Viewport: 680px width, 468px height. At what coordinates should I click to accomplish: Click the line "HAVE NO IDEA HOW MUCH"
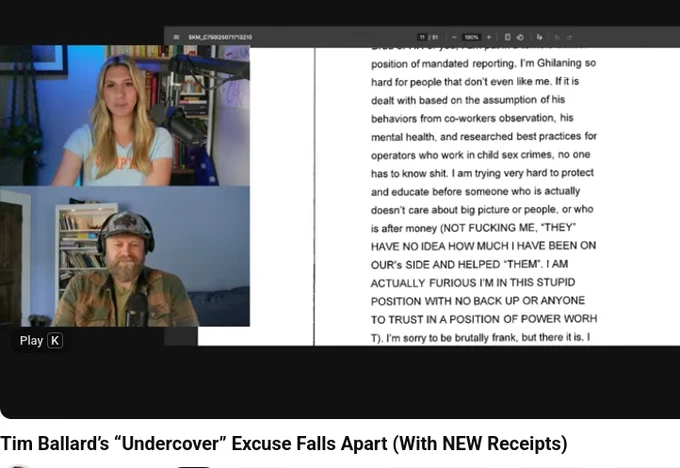tap(484, 246)
